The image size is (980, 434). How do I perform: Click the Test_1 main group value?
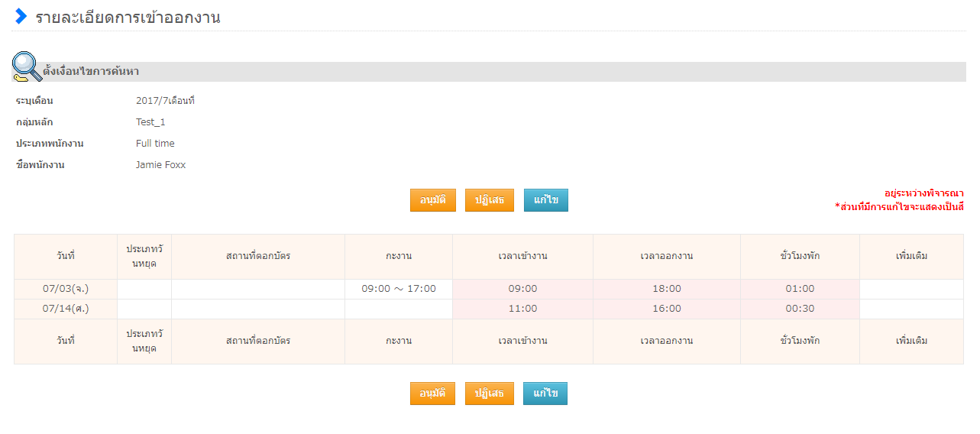(x=150, y=122)
